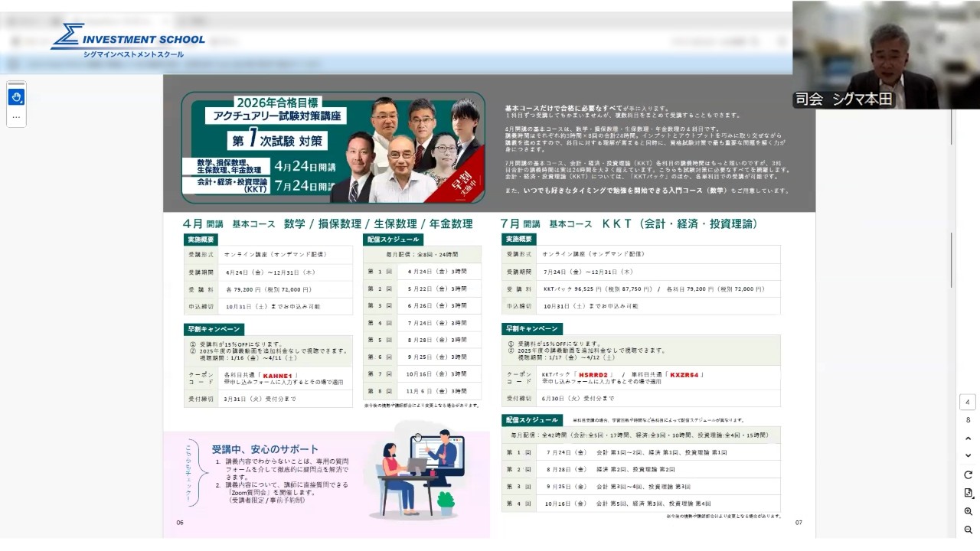980x551 pixels.
Task: Rotate the document clockwise
Action: [968, 474]
